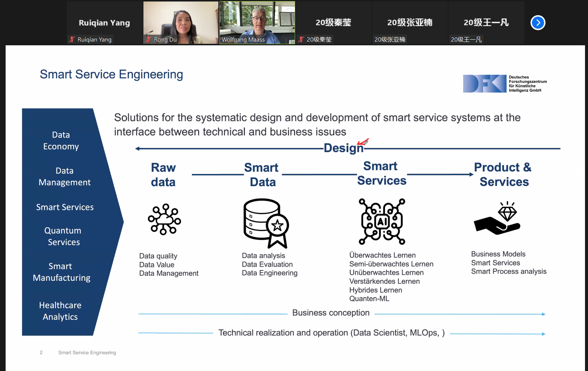The image size is (588, 371).
Task: Select Wolfgang Maass video thumbnail
Action: (257, 23)
